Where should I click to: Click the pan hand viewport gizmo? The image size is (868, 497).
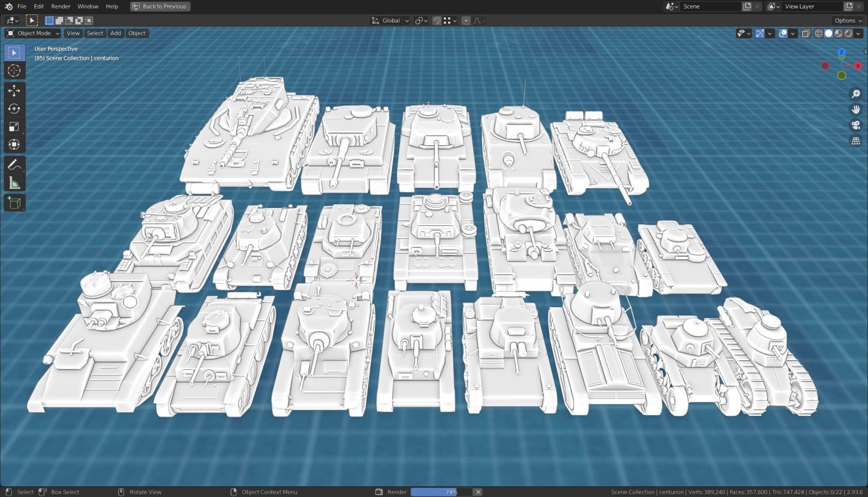point(856,110)
